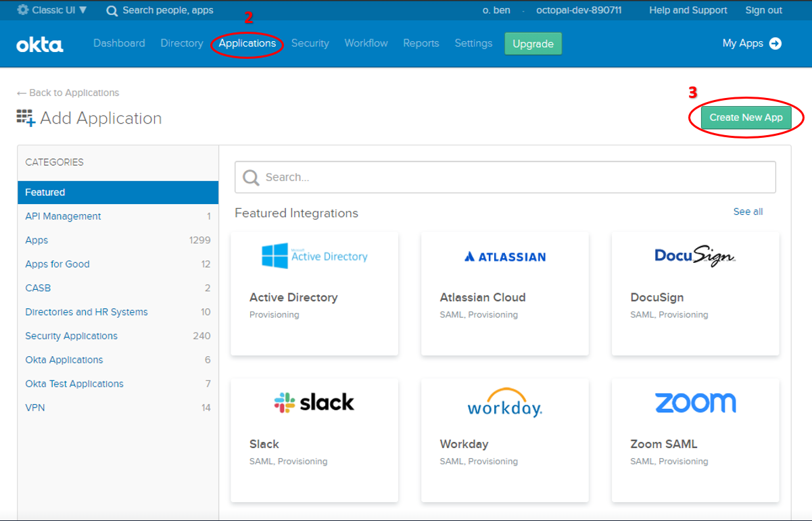Image resolution: width=812 pixels, height=521 pixels.
Task: Open the Security menu
Action: [310, 43]
